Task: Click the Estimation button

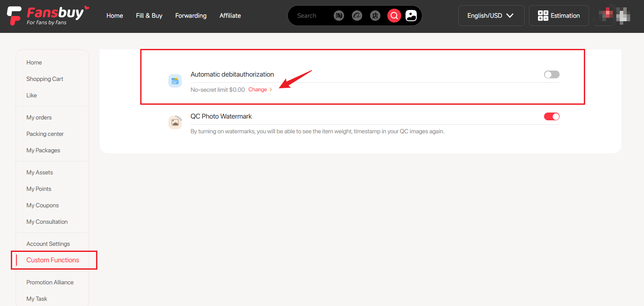Action: [x=559, y=16]
